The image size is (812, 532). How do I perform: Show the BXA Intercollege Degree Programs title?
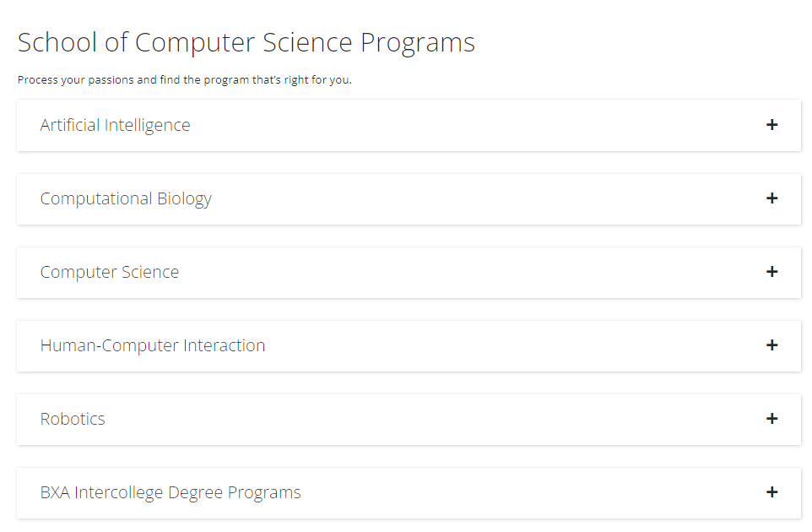(171, 492)
